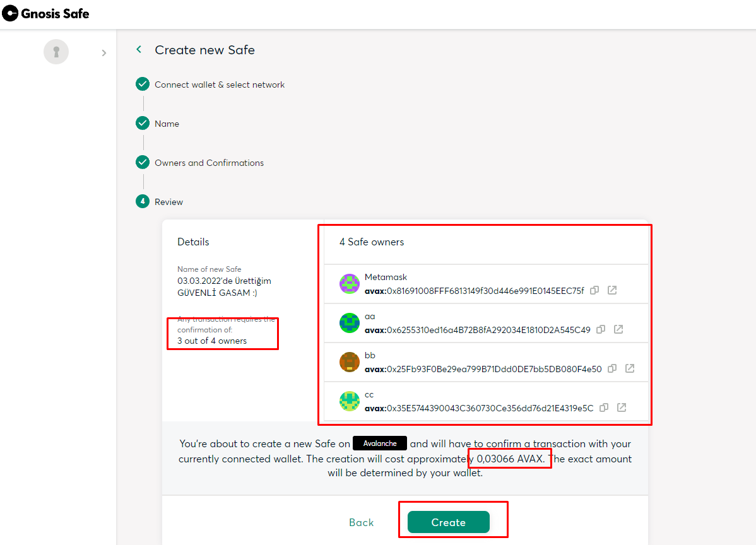The height and width of the screenshot is (545, 756).
Task: Open the Owners and Confirmations step
Action: (210, 163)
